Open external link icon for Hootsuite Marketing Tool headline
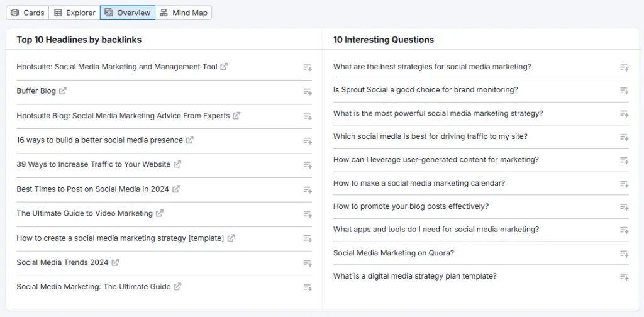The image size is (644, 317). (225, 67)
